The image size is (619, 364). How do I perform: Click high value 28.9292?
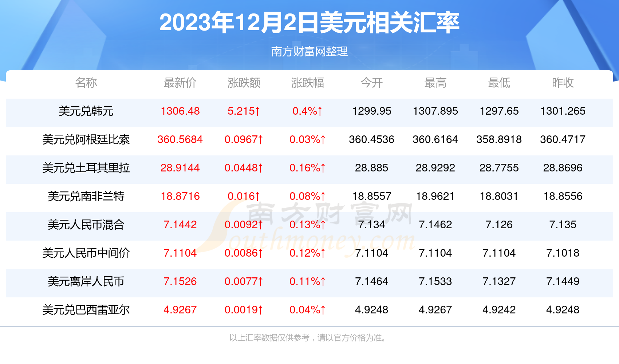[x=435, y=168]
